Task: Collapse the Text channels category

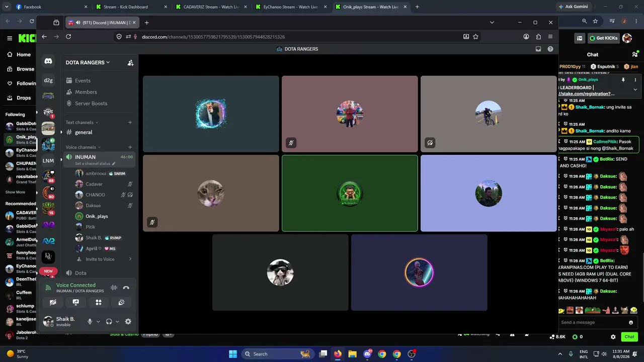Action: point(82,122)
